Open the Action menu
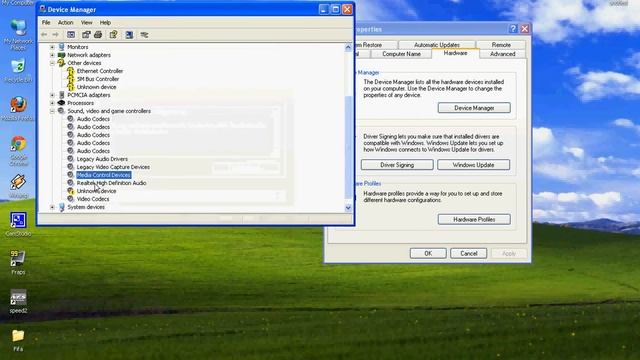 (65, 22)
